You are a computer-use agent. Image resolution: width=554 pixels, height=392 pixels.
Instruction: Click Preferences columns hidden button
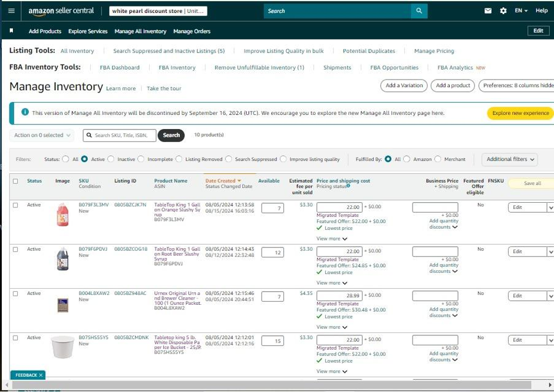coord(516,85)
